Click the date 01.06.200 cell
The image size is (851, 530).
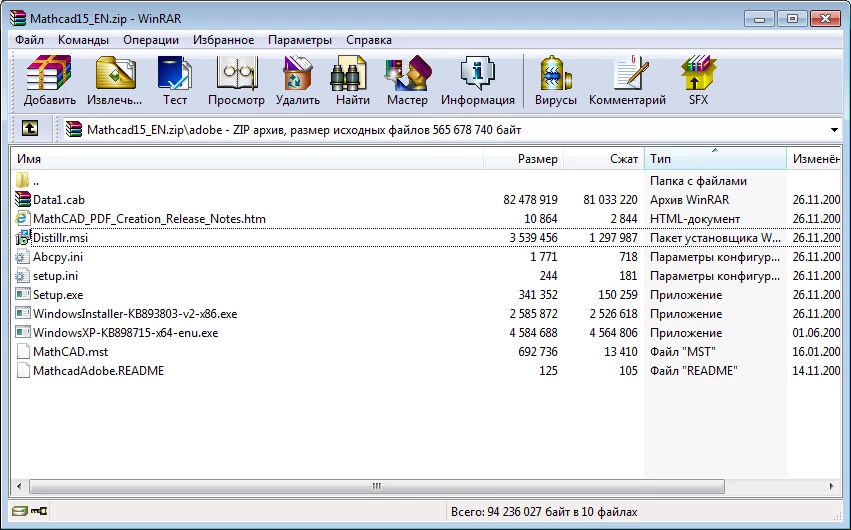[816, 333]
